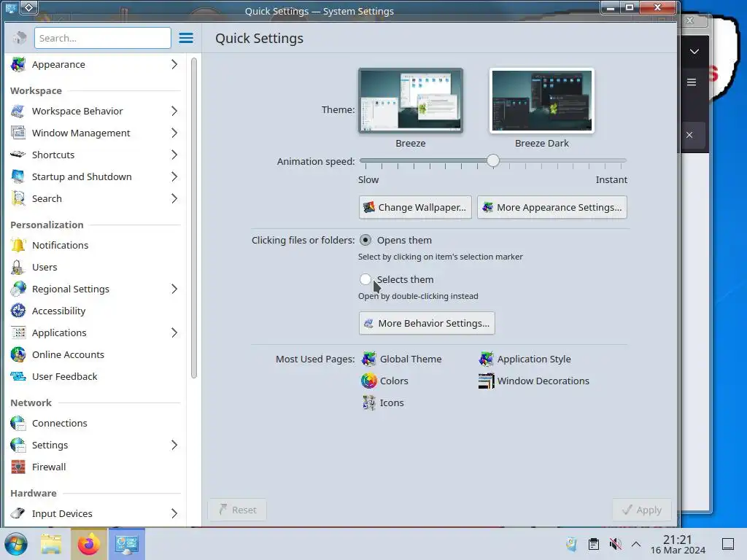The height and width of the screenshot is (560, 747).
Task: Expand Input Devices chevron
Action: 174,514
